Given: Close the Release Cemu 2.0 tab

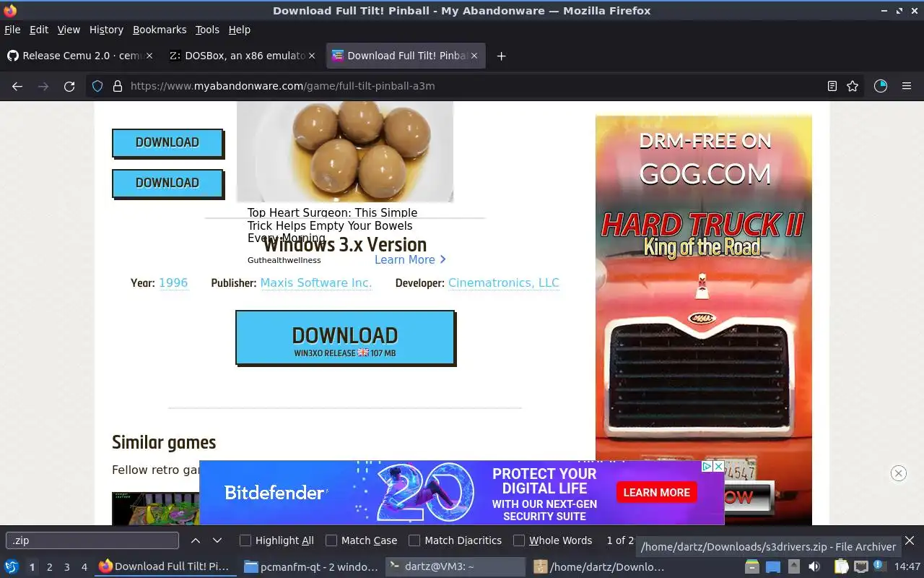Looking at the screenshot, I should click(149, 56).
